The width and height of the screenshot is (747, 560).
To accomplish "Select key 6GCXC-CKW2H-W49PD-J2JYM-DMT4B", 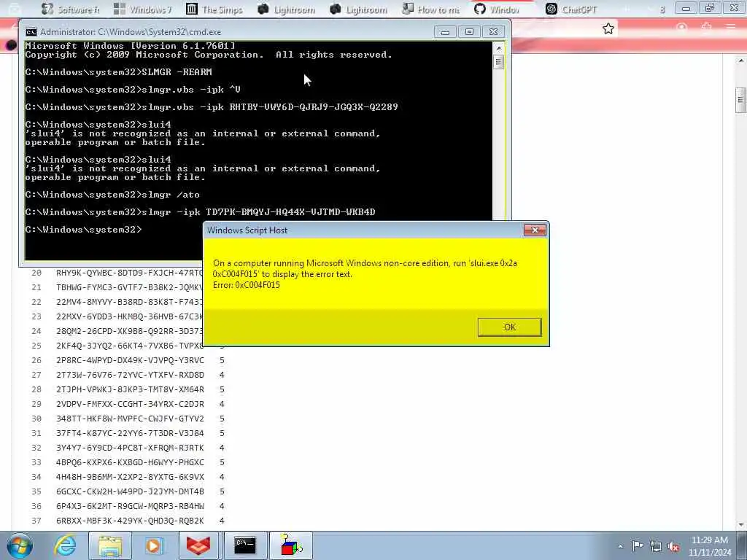I will (x=130, y=491).
